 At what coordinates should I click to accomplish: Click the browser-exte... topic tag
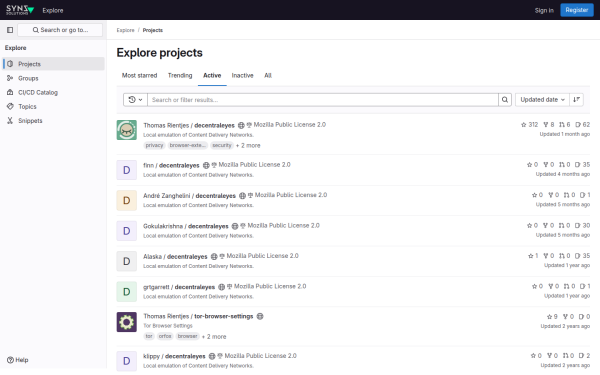click(188, 145)
